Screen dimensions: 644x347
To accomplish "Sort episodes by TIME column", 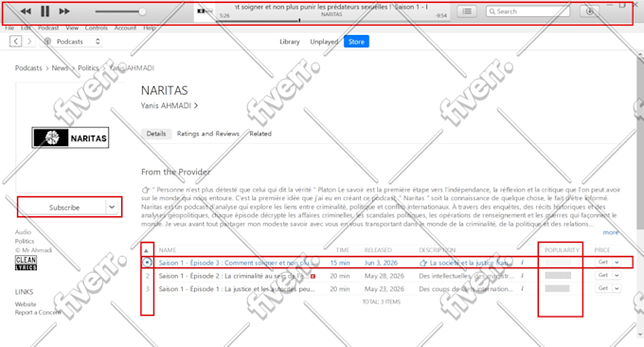I will pos(343,250).
